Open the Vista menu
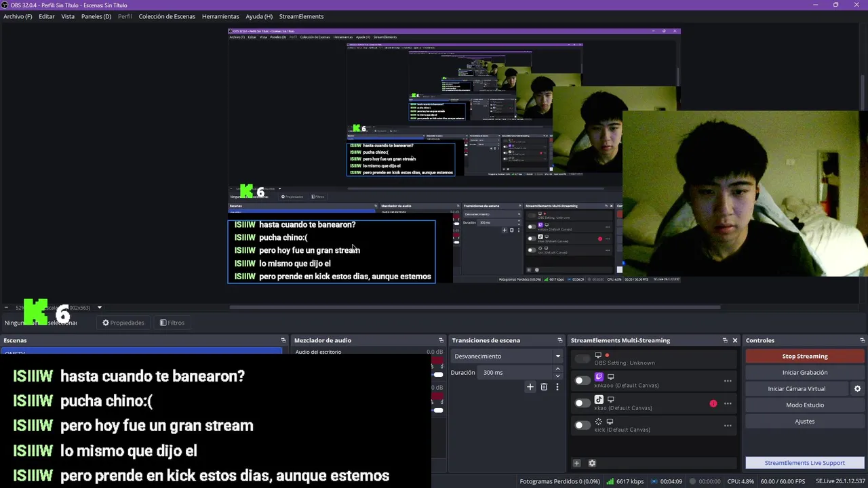This screenshot has width=868, height=488. point(68,16)
